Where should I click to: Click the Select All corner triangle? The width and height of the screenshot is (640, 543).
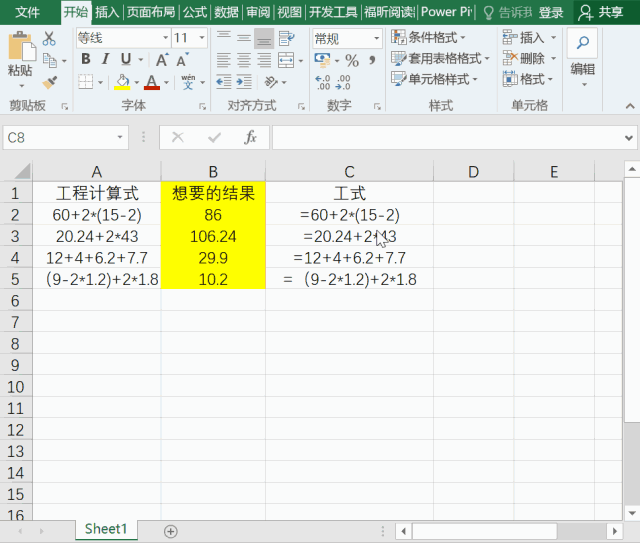point(22,171)
